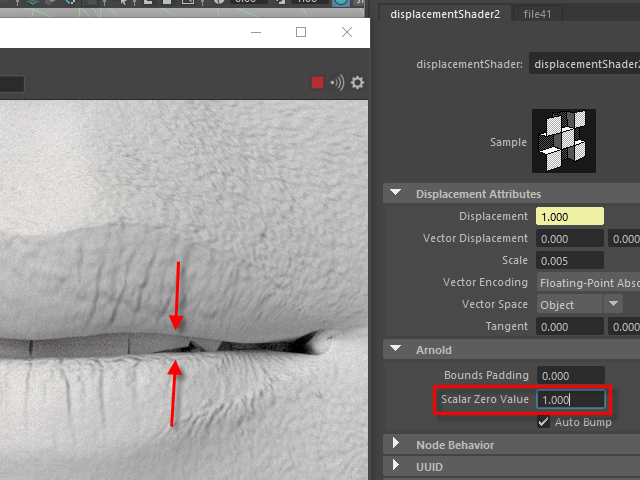Maximize the render view window
This screenshot has height=480, width=640.
[x=301, y=32]
